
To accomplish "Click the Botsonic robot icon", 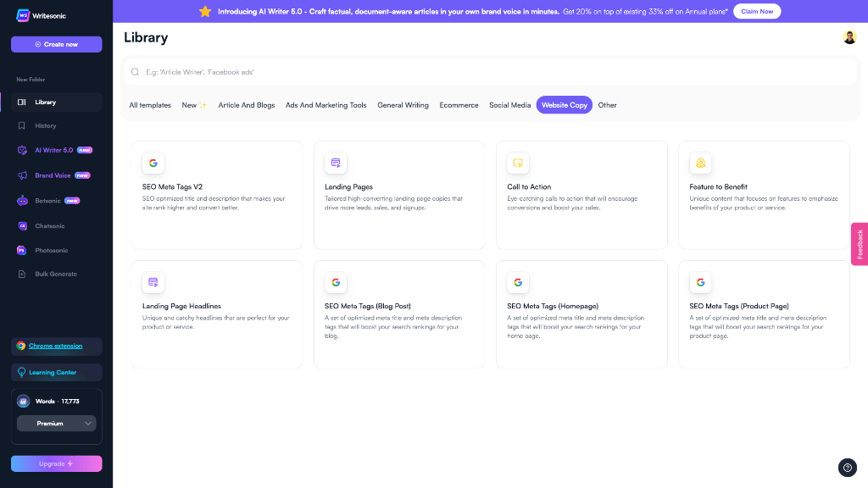I will (22, 201).
